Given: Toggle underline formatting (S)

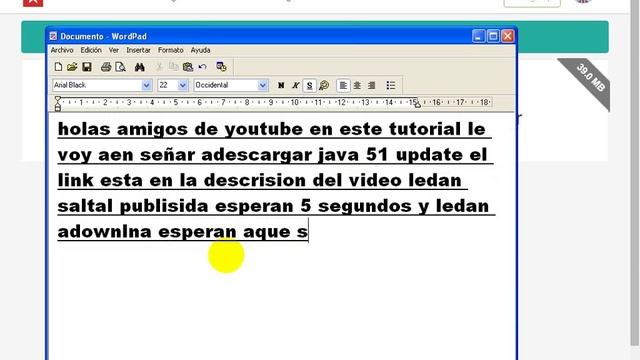Looking at the screenshot, I should click(309, 85).
